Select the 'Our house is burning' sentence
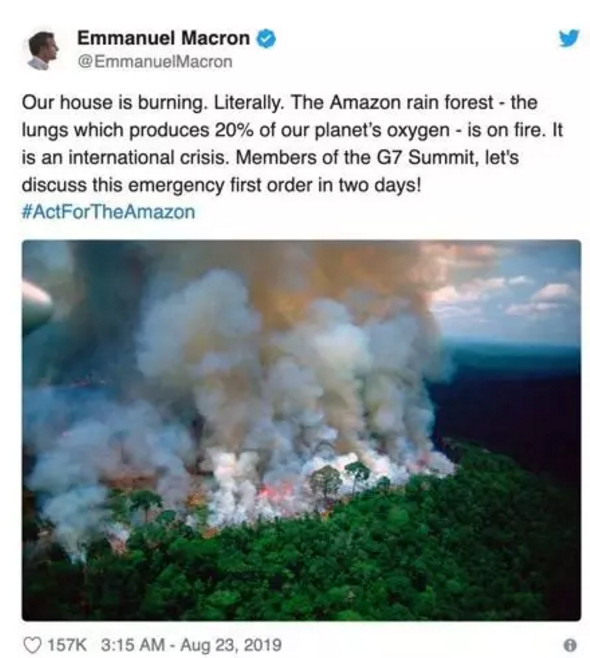The width and height of the screenshot is (590, 658). point(113,103)
